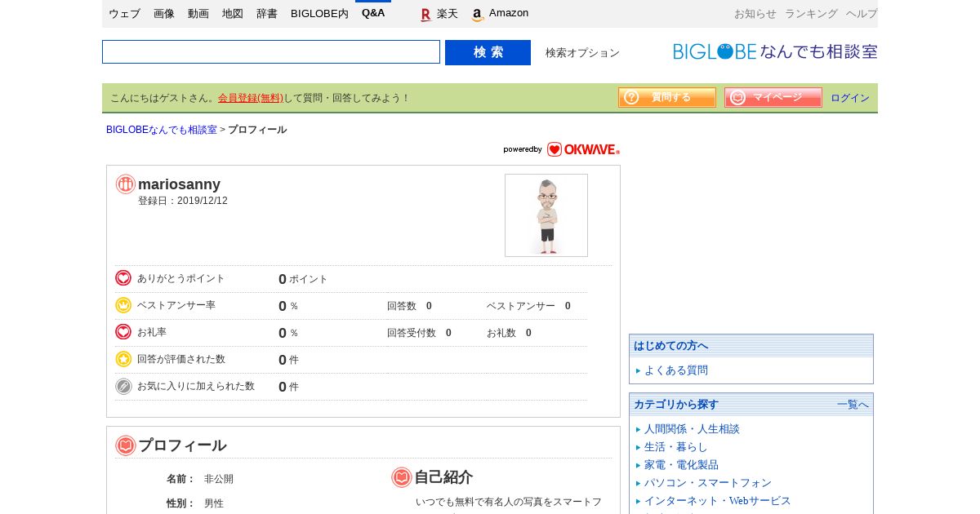Click the 回答数 label
980x514 pixels.
point(402,306)
